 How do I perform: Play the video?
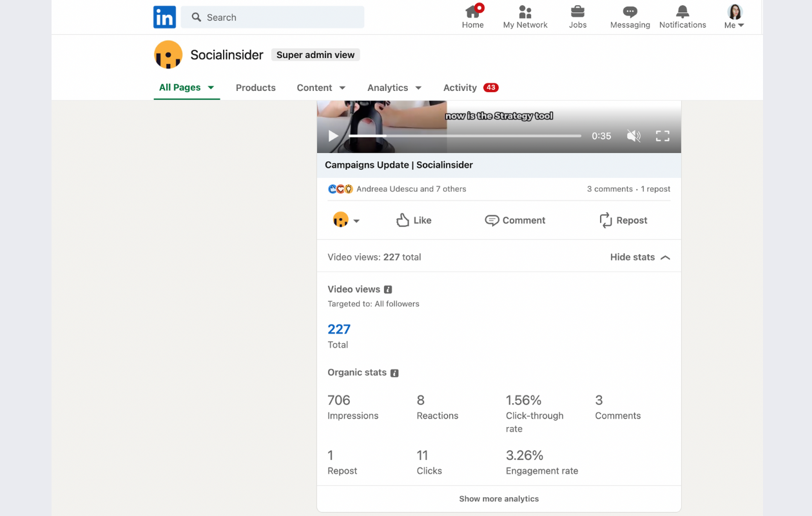click(333, 136)
